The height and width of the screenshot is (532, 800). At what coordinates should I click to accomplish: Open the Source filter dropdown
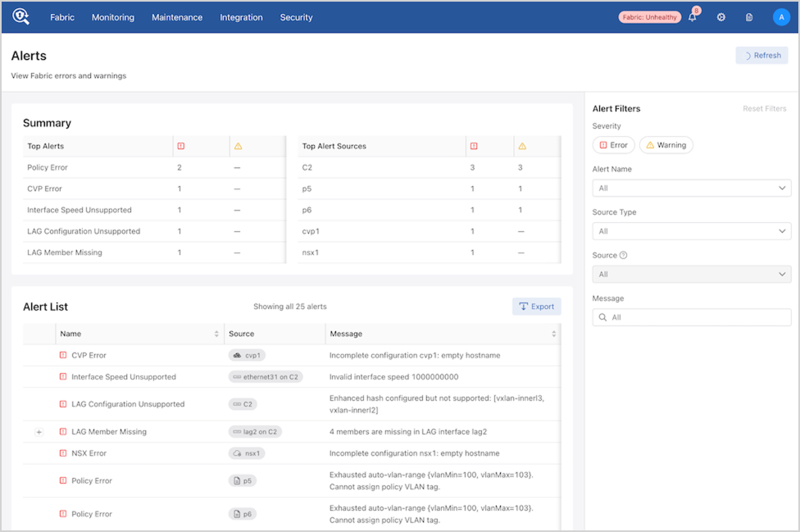[691, 275]
